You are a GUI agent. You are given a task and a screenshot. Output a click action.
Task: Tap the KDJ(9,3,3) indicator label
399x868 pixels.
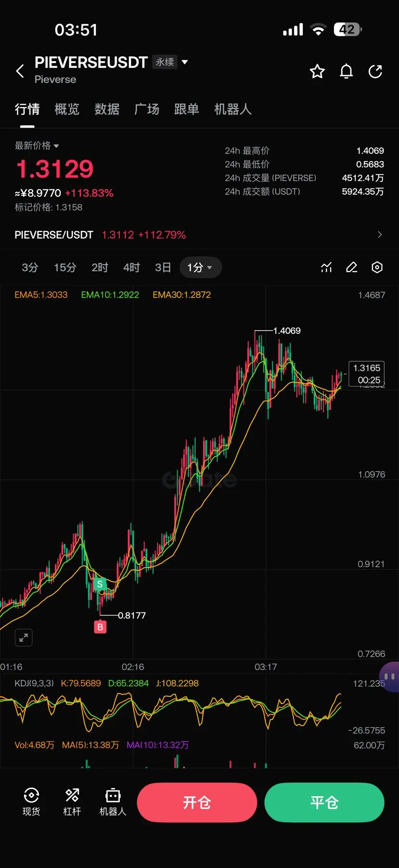pos(34,683)
